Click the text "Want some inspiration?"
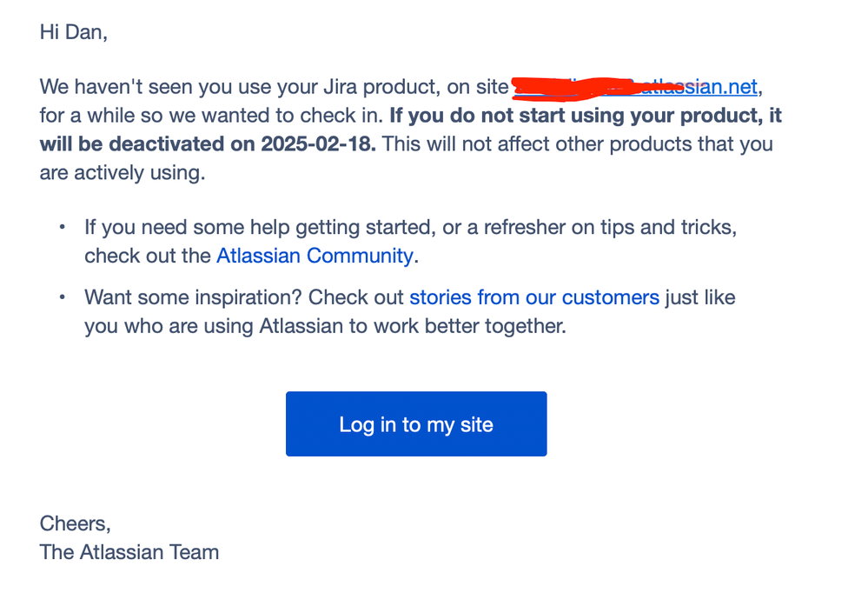 coord(193,297)
